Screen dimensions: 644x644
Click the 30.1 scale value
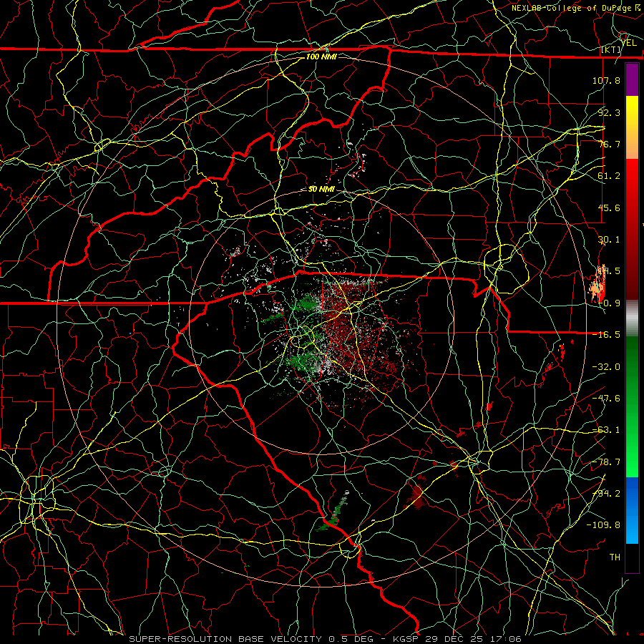tap(609, 240)
